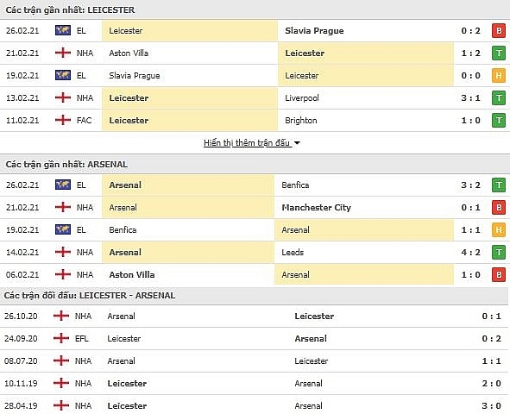The image size is (510, 420).
Task: Select the 'Các trận gần nhất: ARSENAL' section header
Action: (x=66, y=164)
